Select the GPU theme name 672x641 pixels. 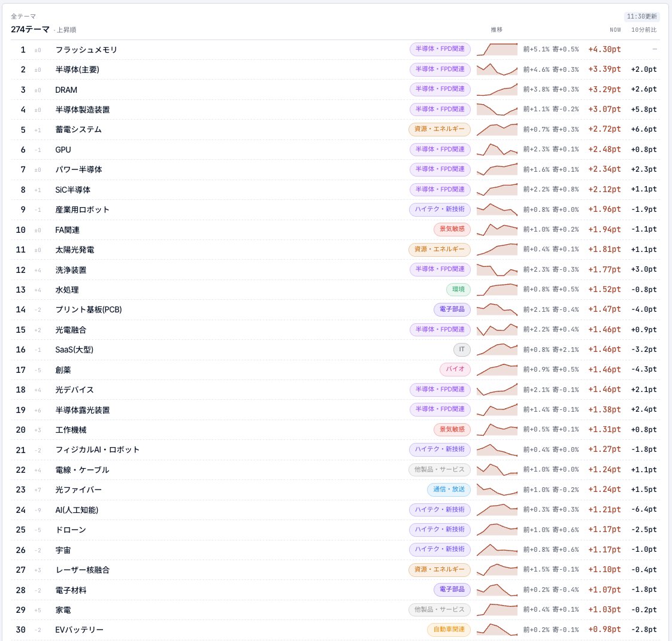pos(63,150)
